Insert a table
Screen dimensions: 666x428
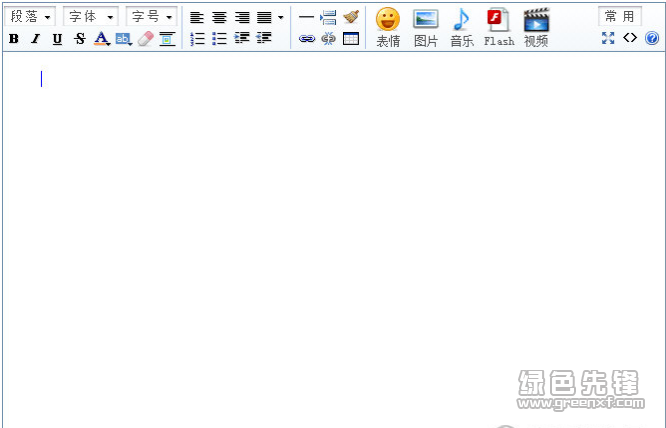click(351, 39)
